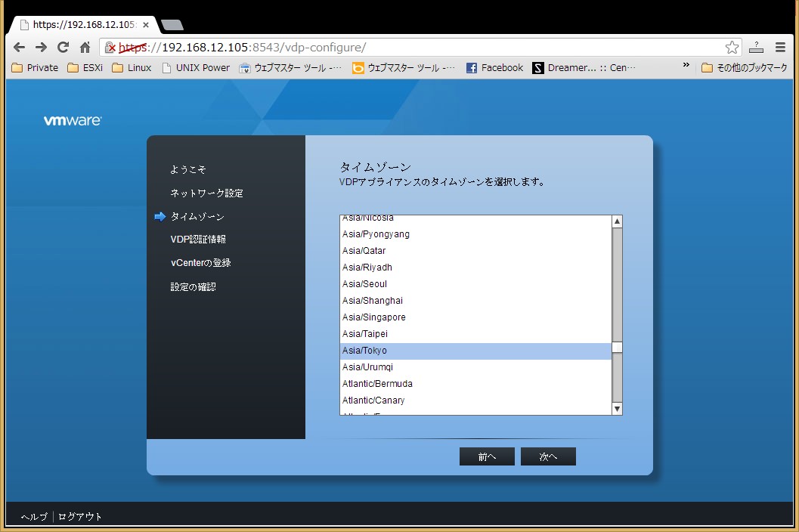Select Asia/Urumqi in the timezone list
This screenshot has height=532, width=799.
click(x=476, y=367)
